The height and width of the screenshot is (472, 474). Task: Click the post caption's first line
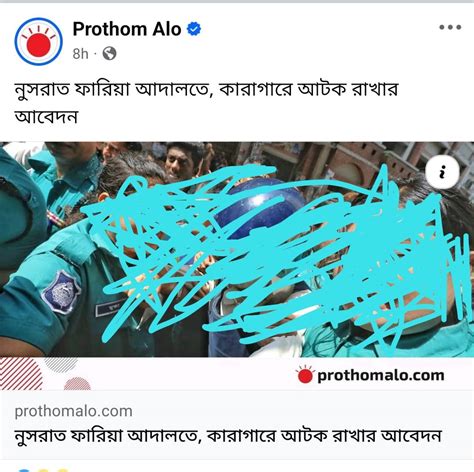207,90
